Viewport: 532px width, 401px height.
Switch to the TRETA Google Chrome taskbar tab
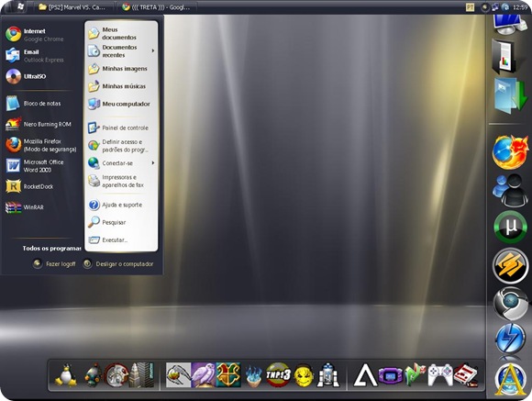[156, 6]
